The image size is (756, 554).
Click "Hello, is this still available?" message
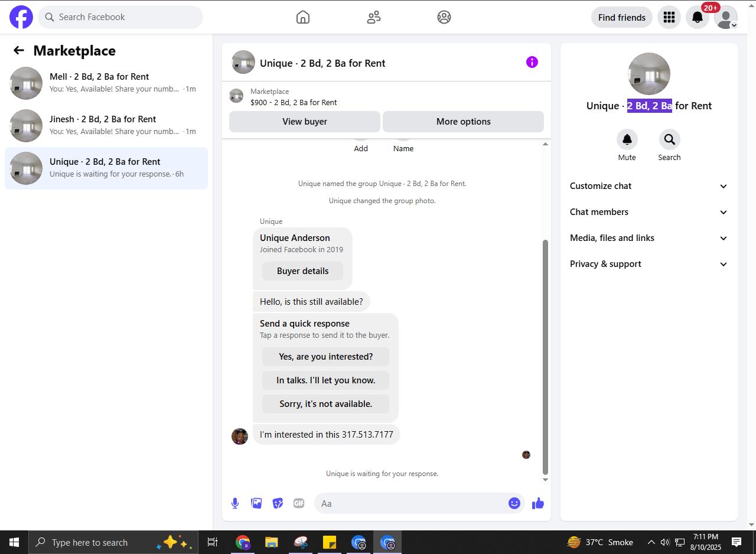(x=311, y=301)
